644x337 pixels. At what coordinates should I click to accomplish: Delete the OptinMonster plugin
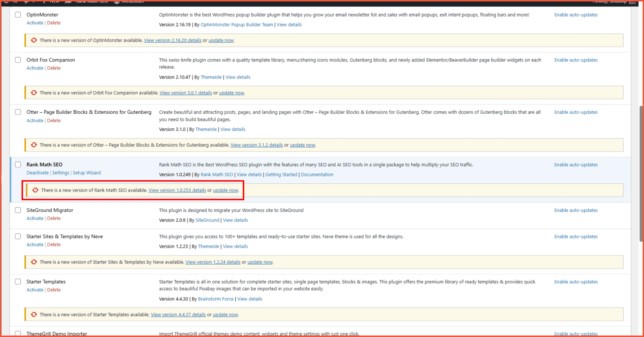coord(54,23)
